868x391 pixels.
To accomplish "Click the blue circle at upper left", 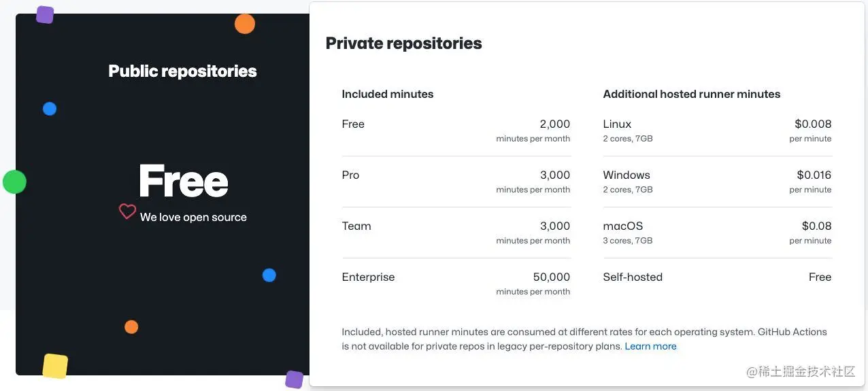I will [x=50, y=109].
